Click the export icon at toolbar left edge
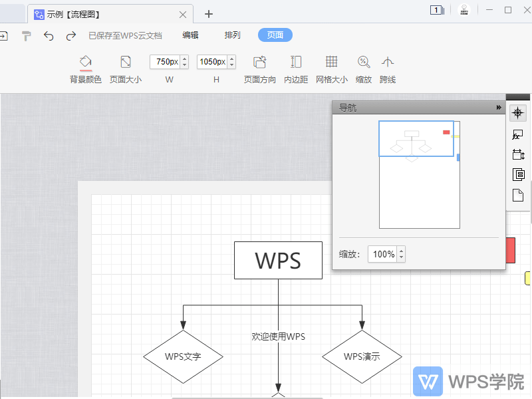The image size is (532, 399). click(4, 36)
